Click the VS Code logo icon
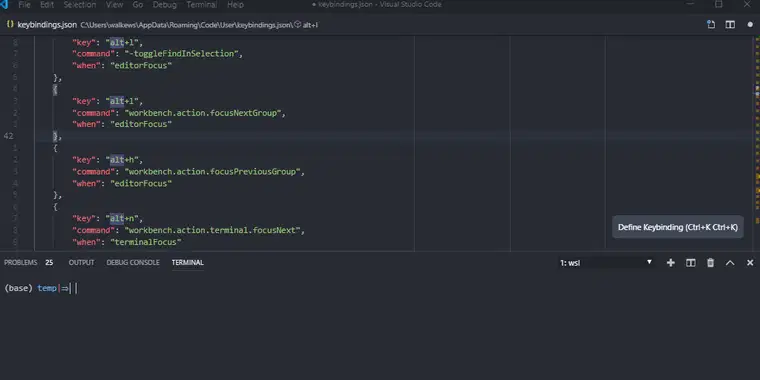 point(4,5)
